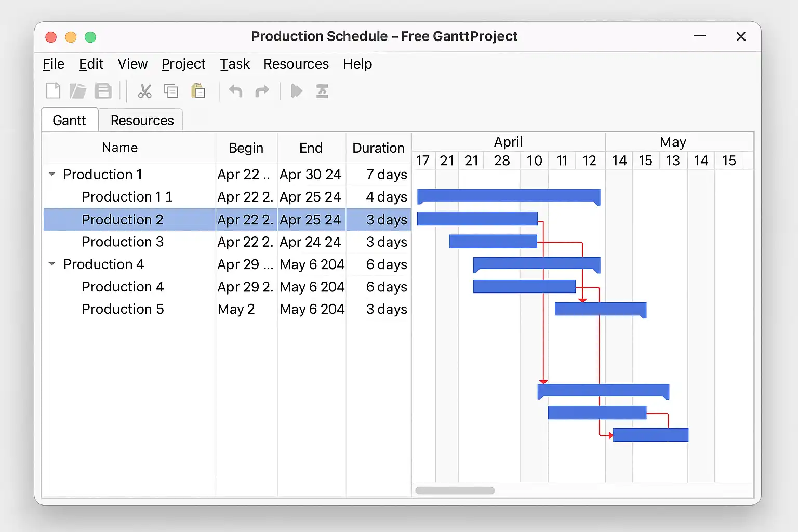Select the Production 3 task row
This screenshot has height=532, width=798.
click(x=123, y=242)
